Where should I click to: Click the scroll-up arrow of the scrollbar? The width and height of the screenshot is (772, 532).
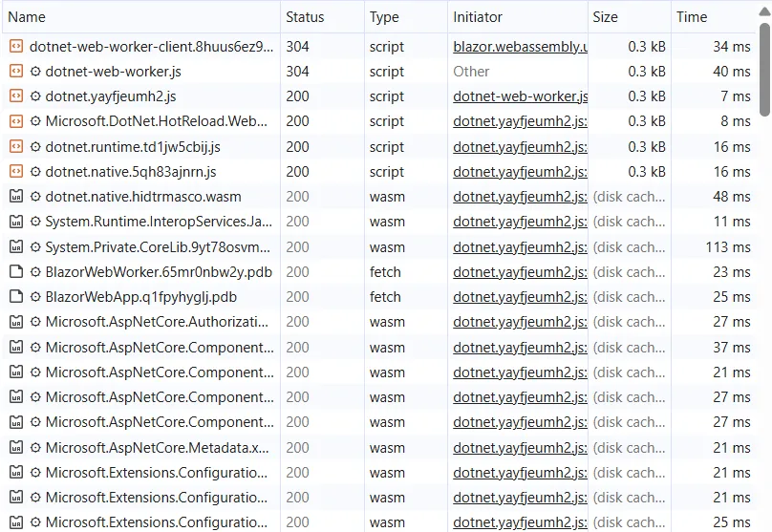point(764,11)
